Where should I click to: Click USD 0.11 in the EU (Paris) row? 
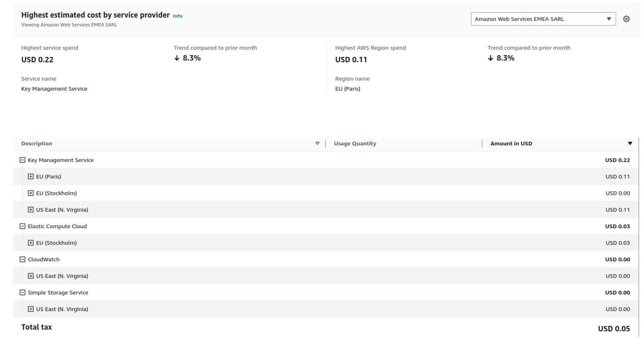point(618,177)
